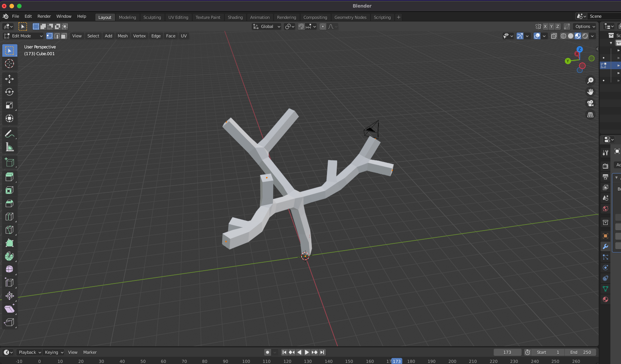Open the File menu
Screen dimensions: 621x364
tap(16, 16)
